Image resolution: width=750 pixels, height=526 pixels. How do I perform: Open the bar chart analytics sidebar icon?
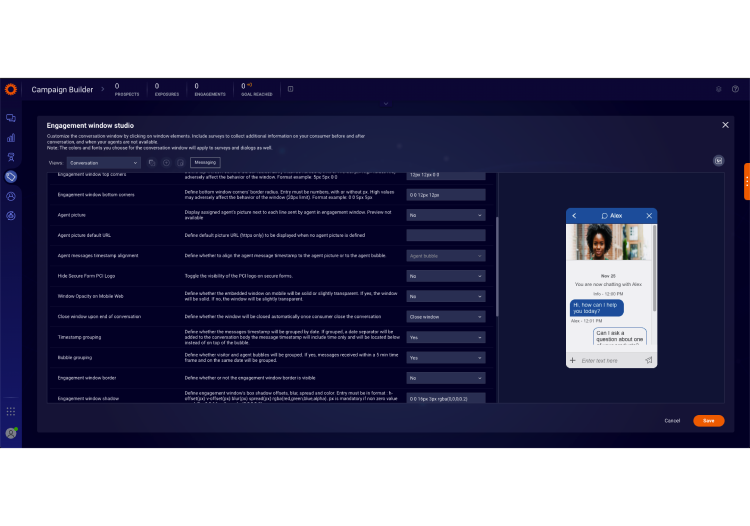pyautogui.click(x=11, y=138)
